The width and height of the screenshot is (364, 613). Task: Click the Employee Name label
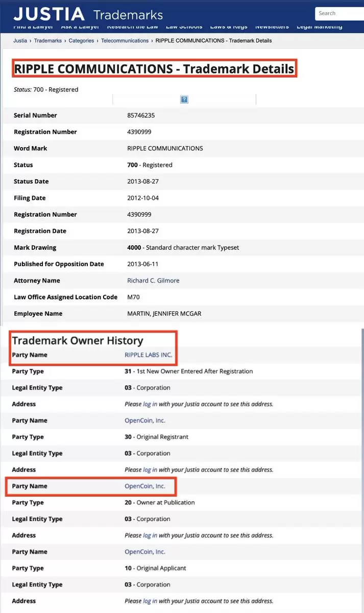(x=38, y=314)
